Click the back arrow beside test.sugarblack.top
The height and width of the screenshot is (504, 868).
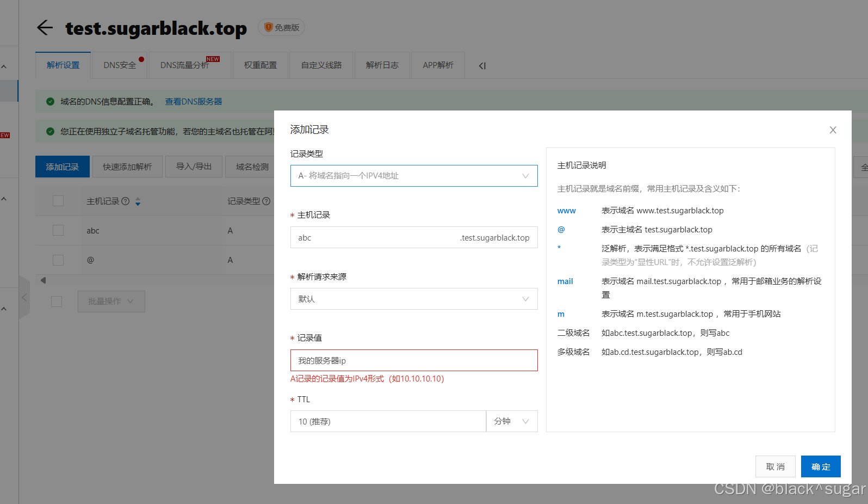(x=45, y=27)
